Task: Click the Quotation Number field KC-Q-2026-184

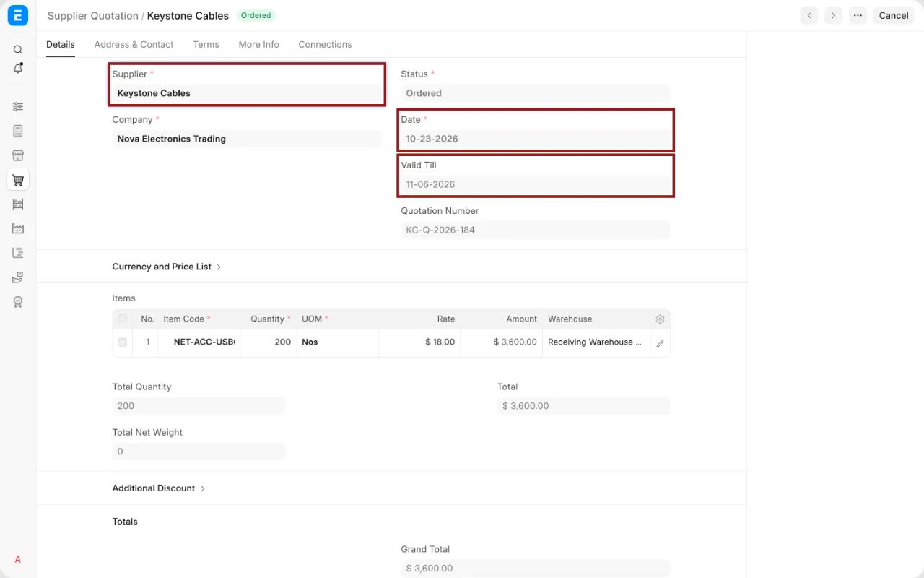Action: 536,230
